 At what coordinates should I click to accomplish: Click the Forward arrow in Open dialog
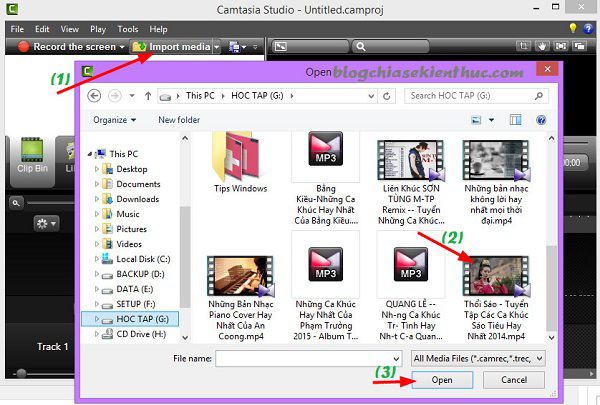tap(115, 96)
